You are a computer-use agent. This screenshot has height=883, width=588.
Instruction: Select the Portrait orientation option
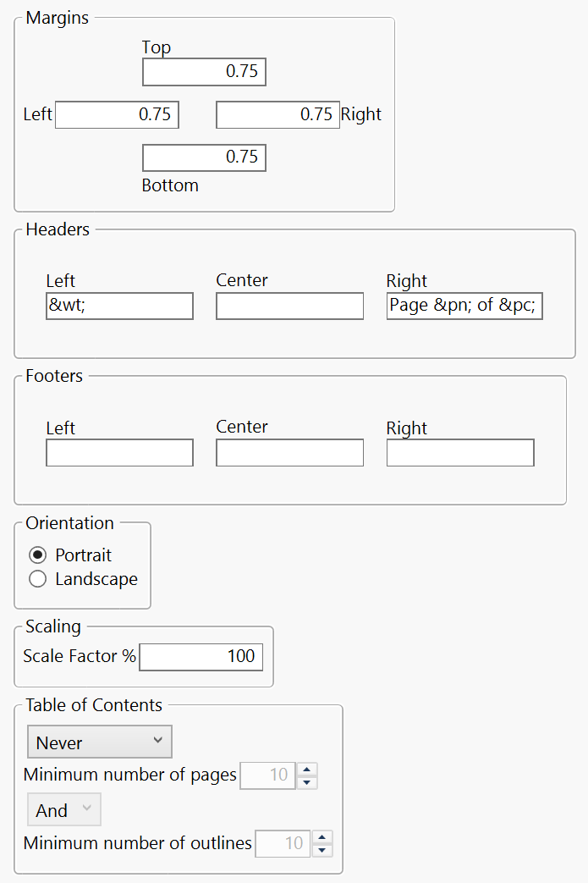[x=37, y=555]
